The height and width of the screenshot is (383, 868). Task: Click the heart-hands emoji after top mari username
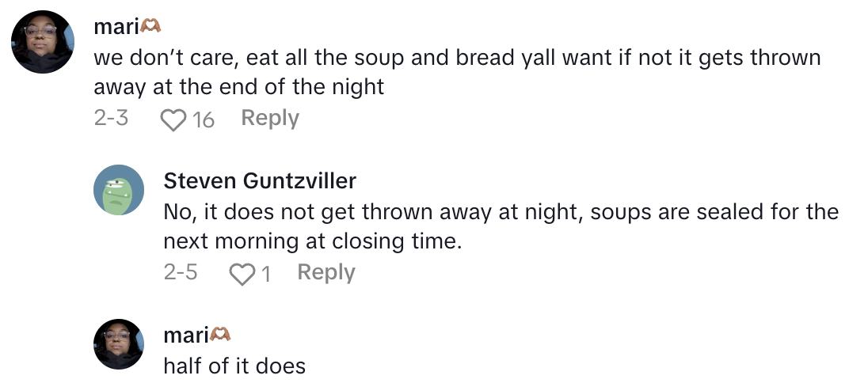pos(150,27)
